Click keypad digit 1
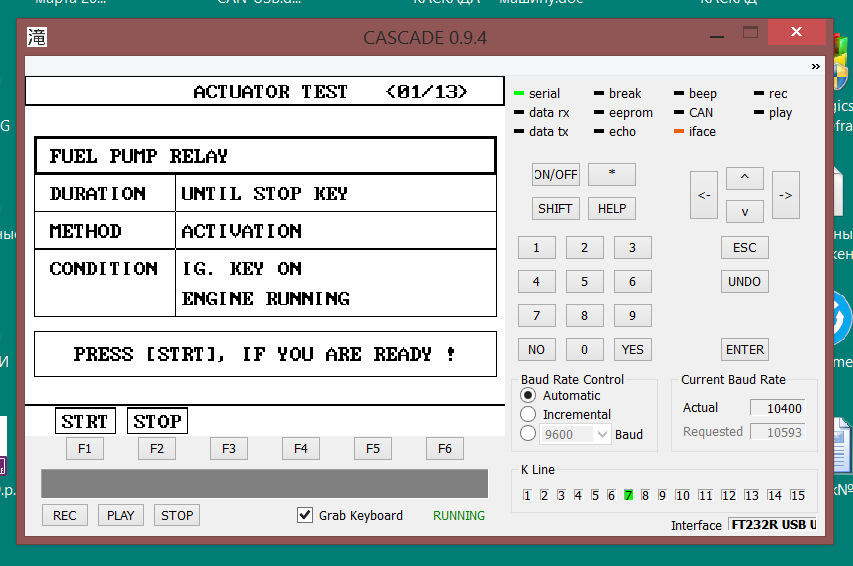Viewport: 853px width, 566px height. pos(536,248)
